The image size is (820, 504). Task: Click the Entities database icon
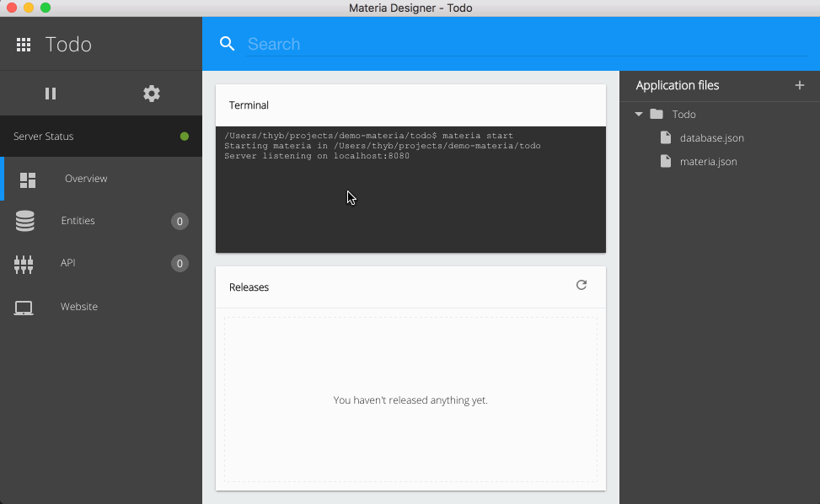pyautogui.click(x=24, y=221)
